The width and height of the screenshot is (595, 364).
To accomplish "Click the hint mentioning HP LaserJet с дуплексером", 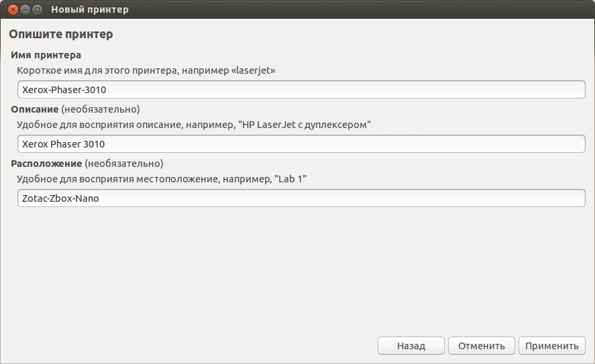I will point(193,124).
